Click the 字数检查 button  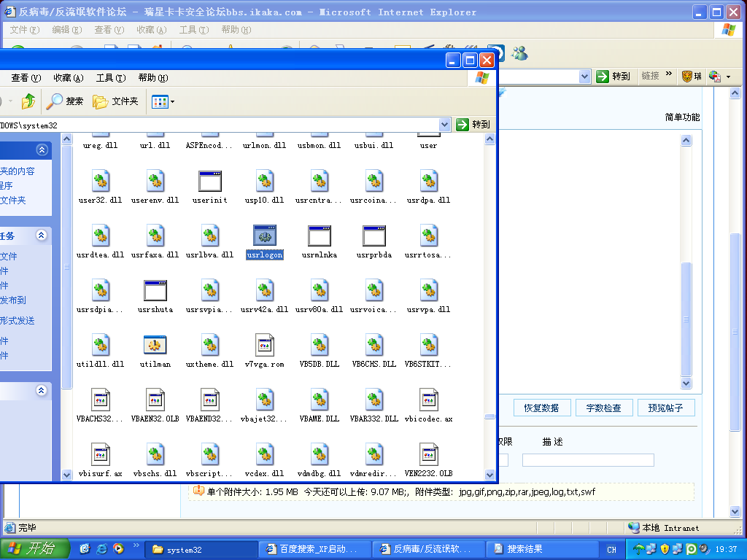coord(603,408)
